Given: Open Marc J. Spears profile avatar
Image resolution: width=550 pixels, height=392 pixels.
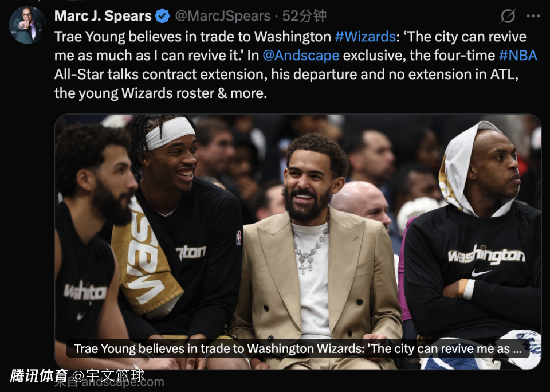Looking at the screenshot, I should [x=27, y=25].
